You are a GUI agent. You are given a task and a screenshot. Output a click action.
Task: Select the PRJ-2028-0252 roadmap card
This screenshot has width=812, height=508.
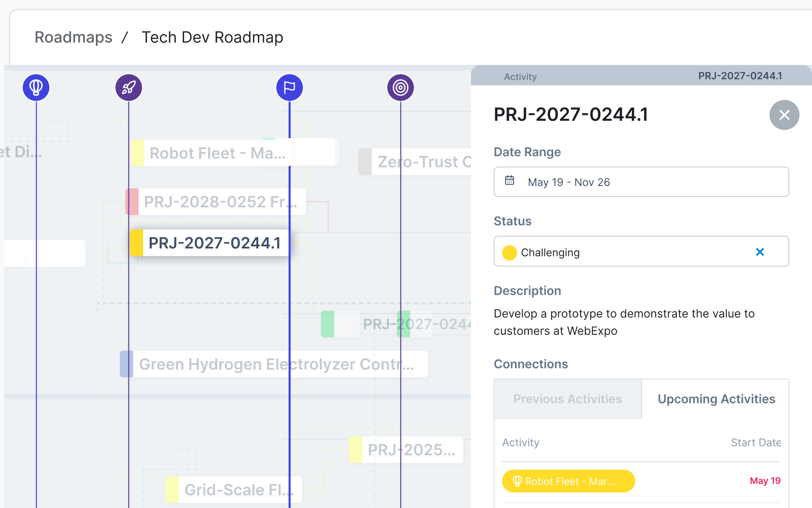tap(216, 202)
